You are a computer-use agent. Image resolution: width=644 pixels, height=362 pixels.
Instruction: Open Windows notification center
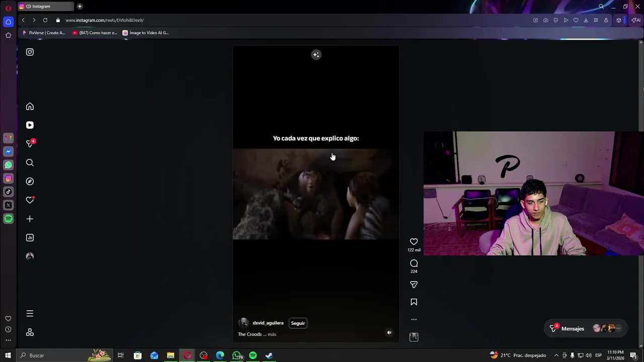633,355
